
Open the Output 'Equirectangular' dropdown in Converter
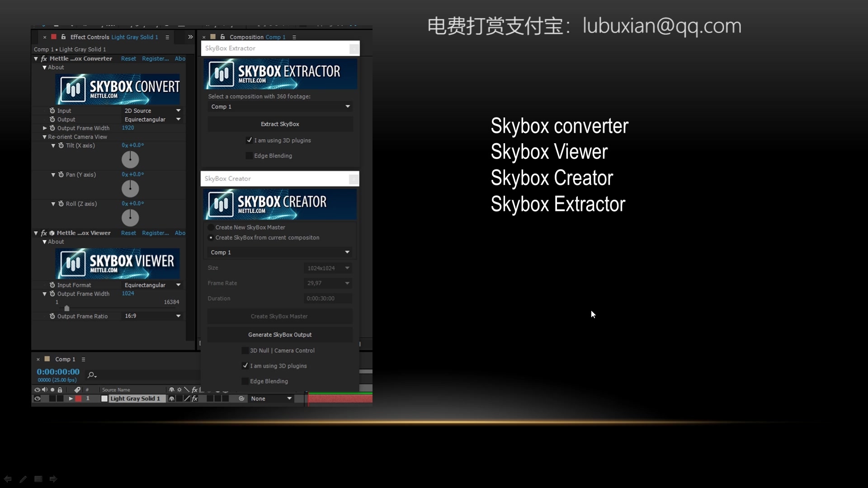pyautogui.click(x=153, y=119)
